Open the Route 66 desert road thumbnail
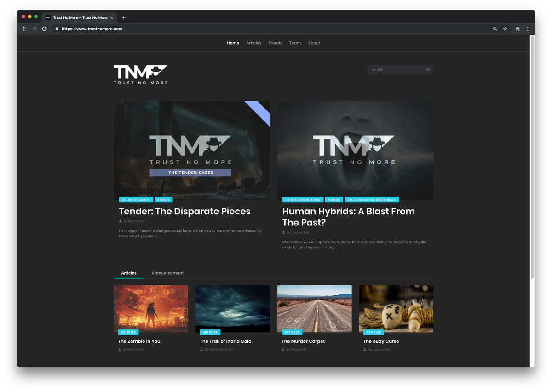This screenshot has height=392, width=552. (x=315, y=309)
